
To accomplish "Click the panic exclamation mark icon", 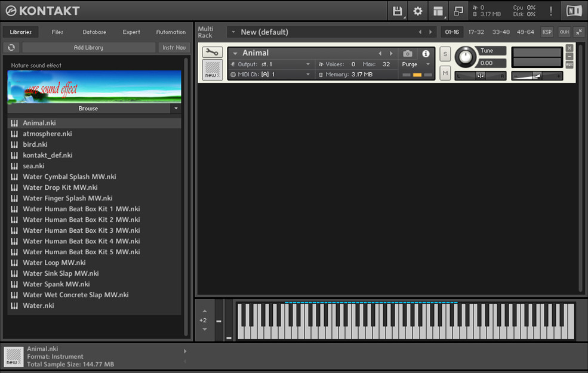I will [x=550, y=11].
